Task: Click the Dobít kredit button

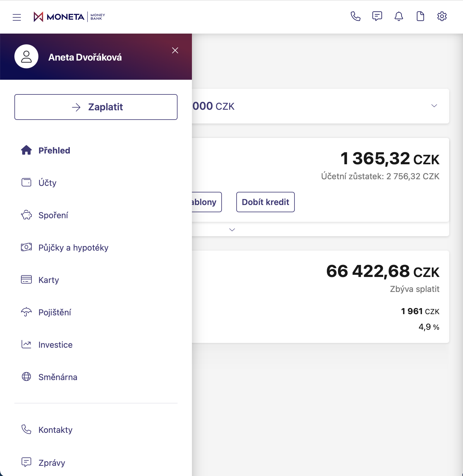Action: (x=265, y=202)
